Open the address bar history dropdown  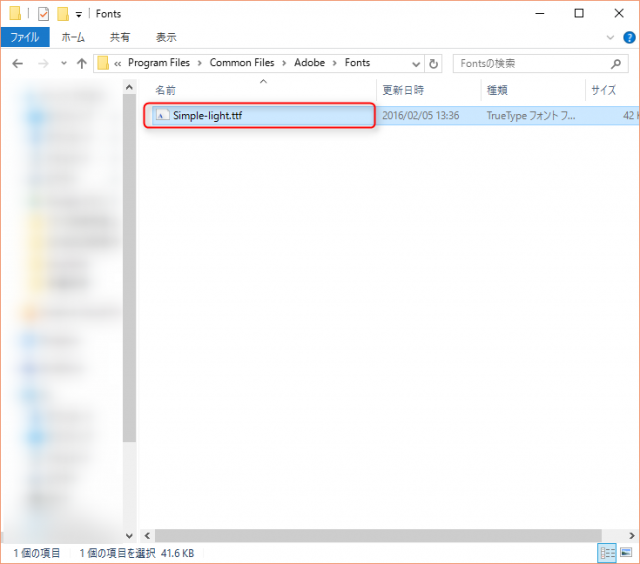point(414,63)
